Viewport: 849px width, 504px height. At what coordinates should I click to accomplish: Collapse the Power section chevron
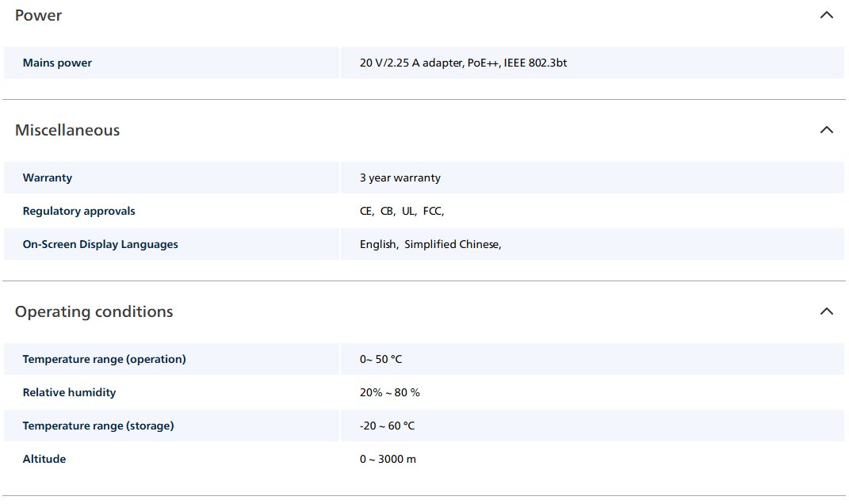click(x=826, y=15)
